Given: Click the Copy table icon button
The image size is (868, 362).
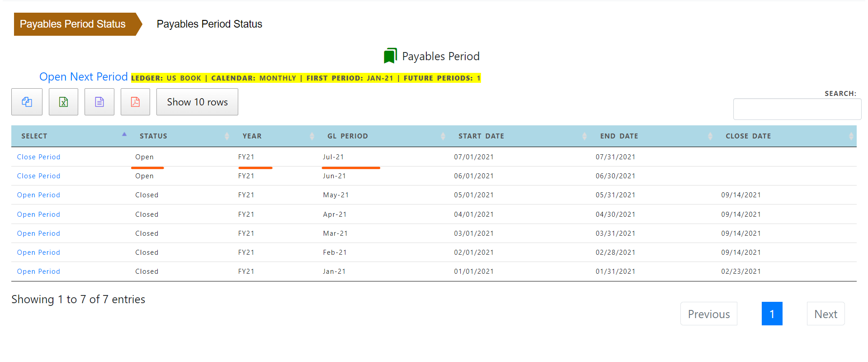Looking at the screenshot, I should click(27, 102).
